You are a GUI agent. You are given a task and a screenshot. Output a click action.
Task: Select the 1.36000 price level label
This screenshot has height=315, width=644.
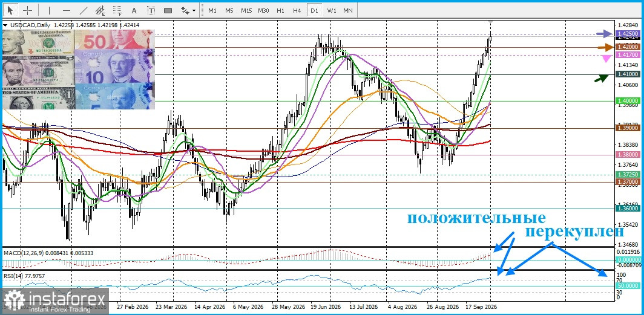[628, 209]
